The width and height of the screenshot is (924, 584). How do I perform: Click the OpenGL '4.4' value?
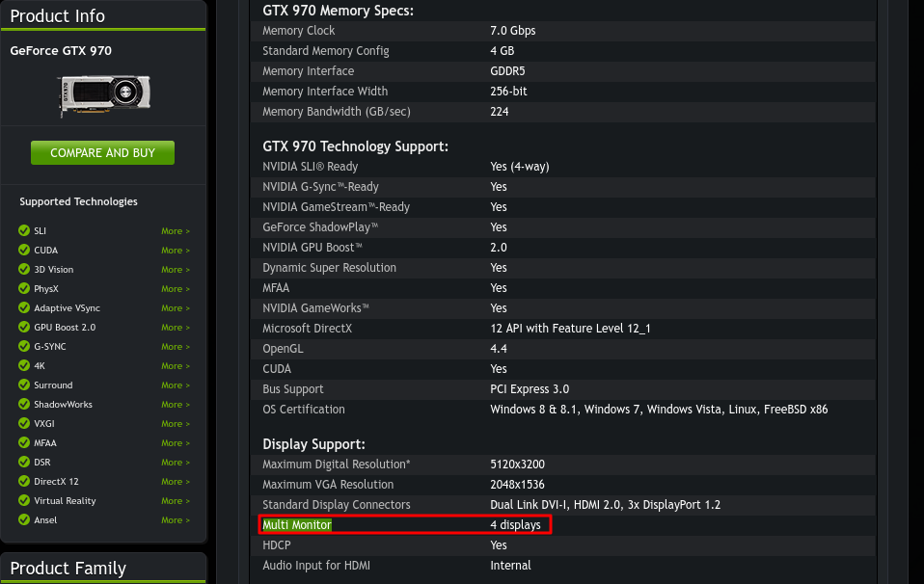pyautogui.click(x=499, y=349)
